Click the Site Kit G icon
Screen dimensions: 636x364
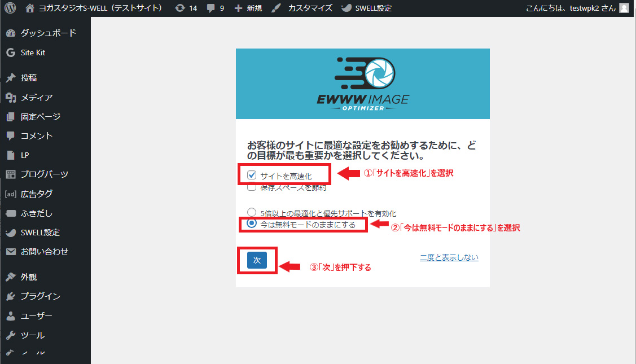[11, 52]
